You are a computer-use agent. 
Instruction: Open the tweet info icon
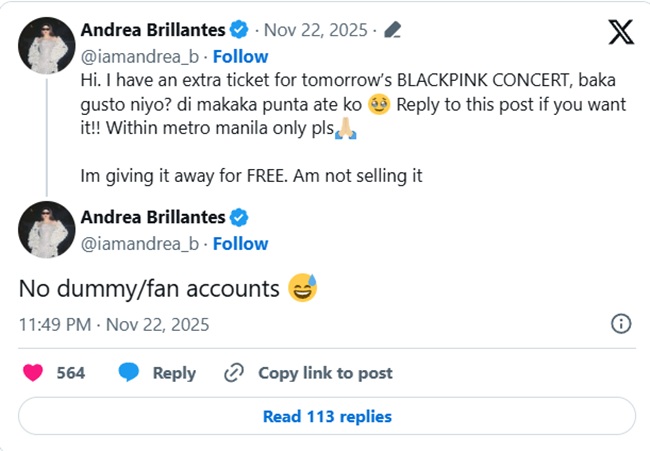click(621, 323)
